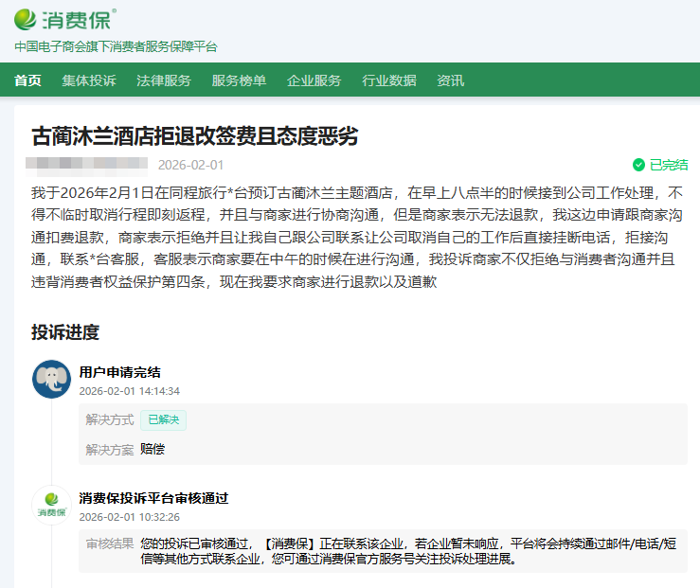The width and height of the screenshot is (700, 588).
Task: Click the platform tagline under the logo
Action: (x=116, y=46)
